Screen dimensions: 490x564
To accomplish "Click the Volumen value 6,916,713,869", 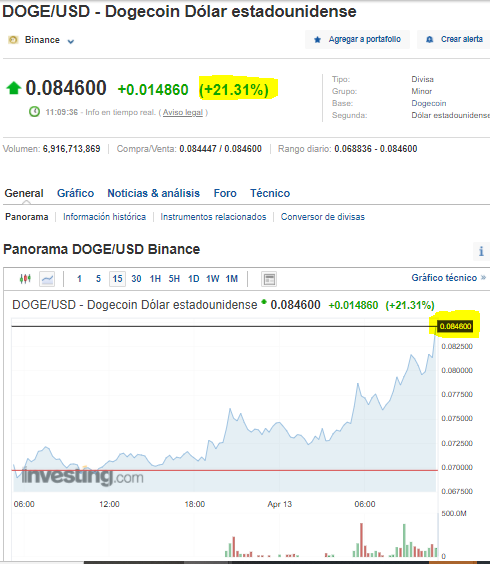I will (71, 149).
